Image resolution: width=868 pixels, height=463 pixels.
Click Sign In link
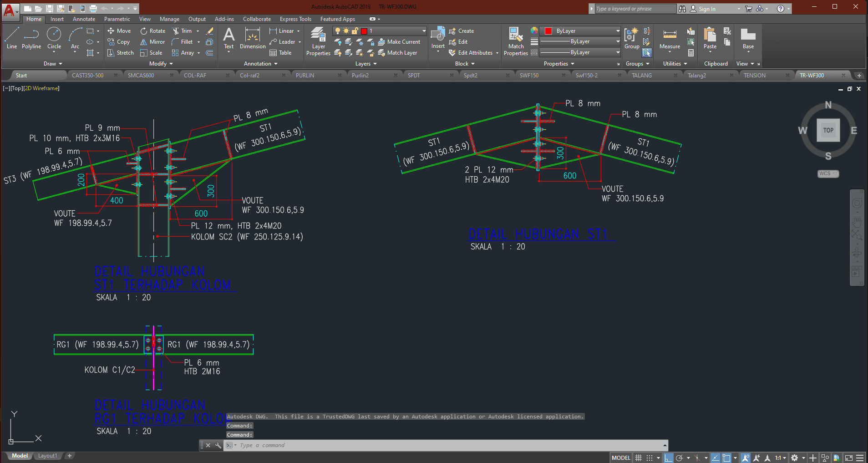(706, 9)
